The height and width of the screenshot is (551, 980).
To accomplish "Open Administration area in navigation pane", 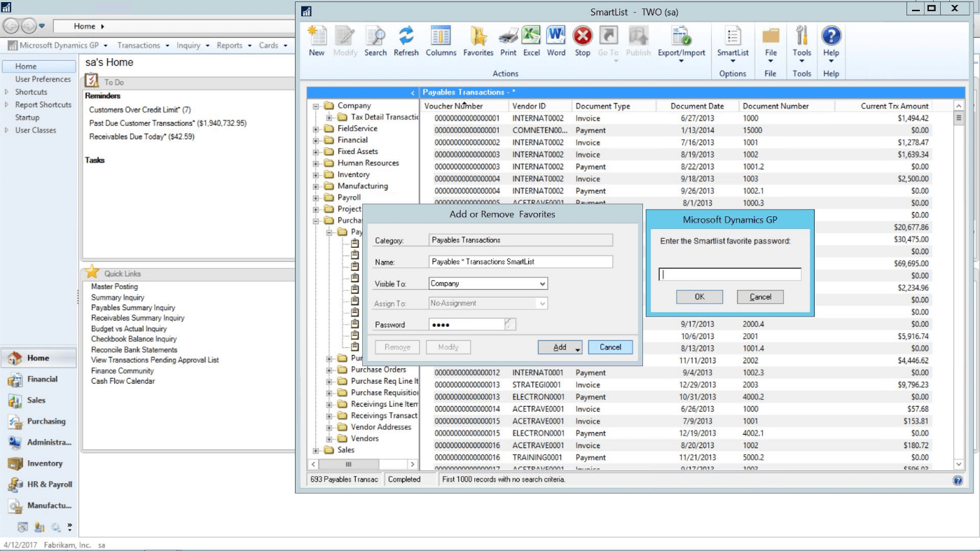I will [49, 442].
